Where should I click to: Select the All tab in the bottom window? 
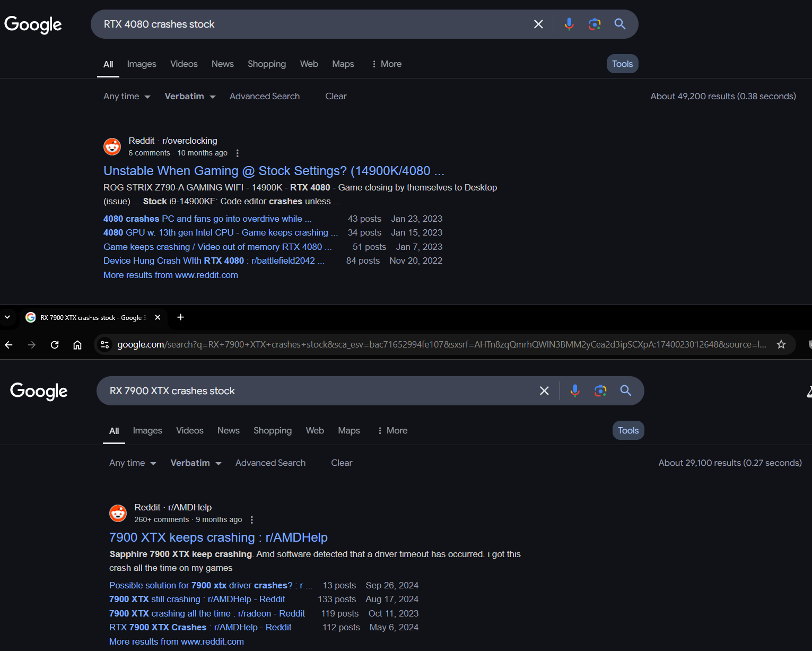tap(114, 431)
